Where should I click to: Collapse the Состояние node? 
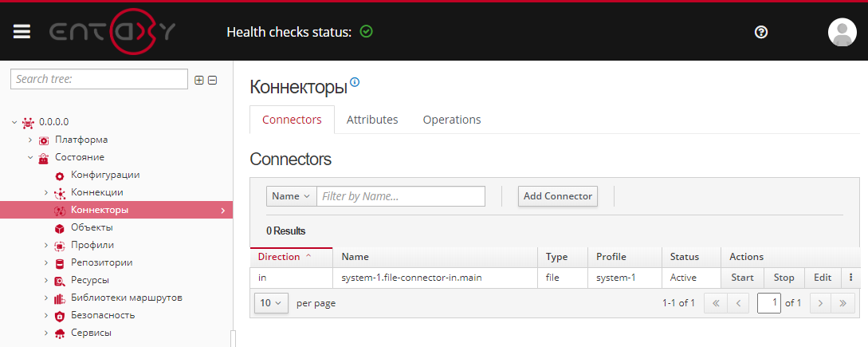pos(30,157)
